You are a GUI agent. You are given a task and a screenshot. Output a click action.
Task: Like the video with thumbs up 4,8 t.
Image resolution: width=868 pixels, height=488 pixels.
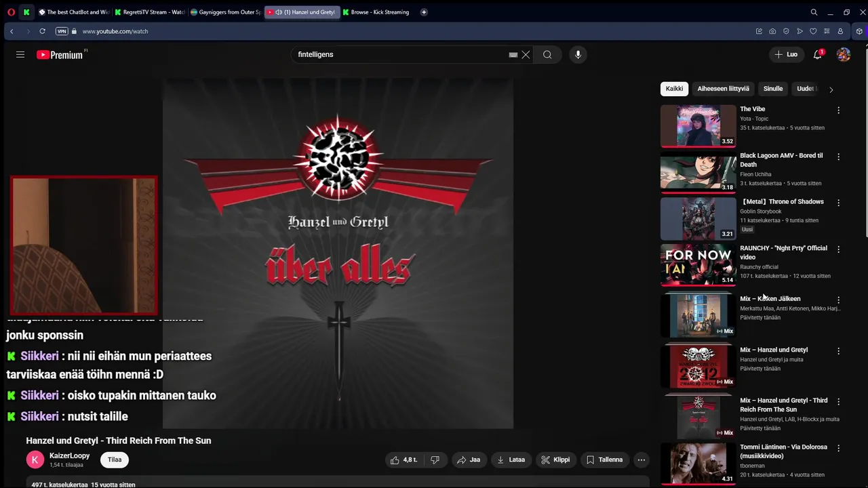coord(403,460)
